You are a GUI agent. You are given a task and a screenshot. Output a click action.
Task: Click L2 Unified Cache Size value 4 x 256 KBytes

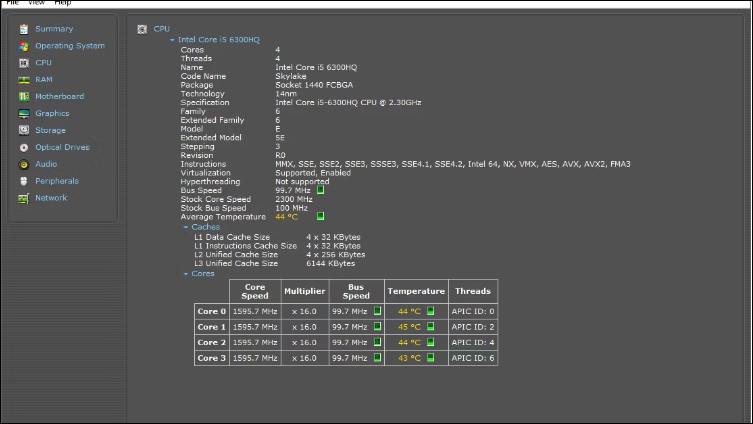[336, 254]
